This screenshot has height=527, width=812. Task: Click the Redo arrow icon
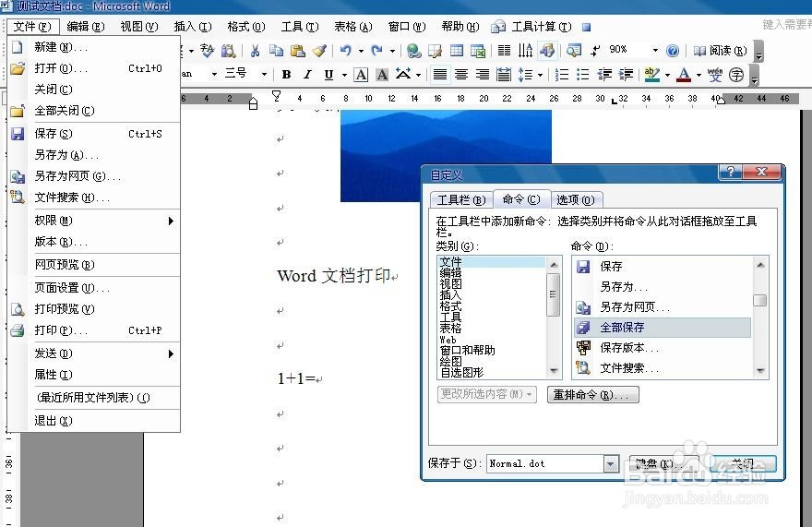click(x=377, y=51)
